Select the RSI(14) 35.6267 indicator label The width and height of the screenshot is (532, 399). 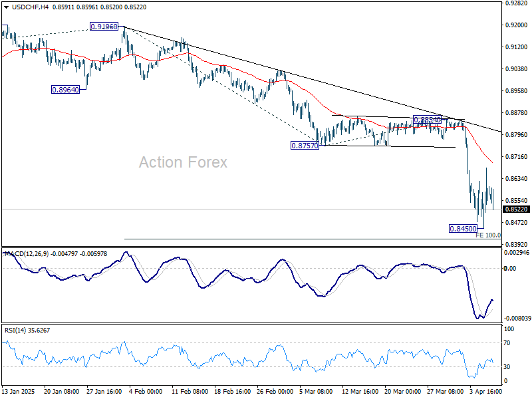click(x=27, y=330)
